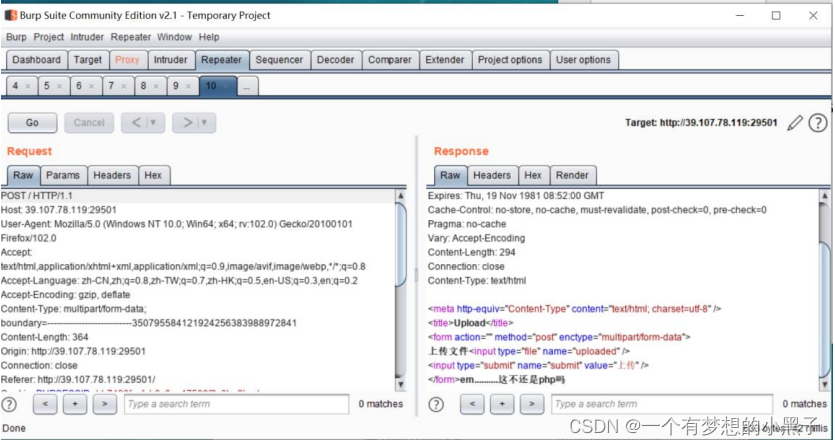Image resolution: width=835 pixels, height=445 pixels.
Task: Open the Burp menu
Action: coord(16,37)
